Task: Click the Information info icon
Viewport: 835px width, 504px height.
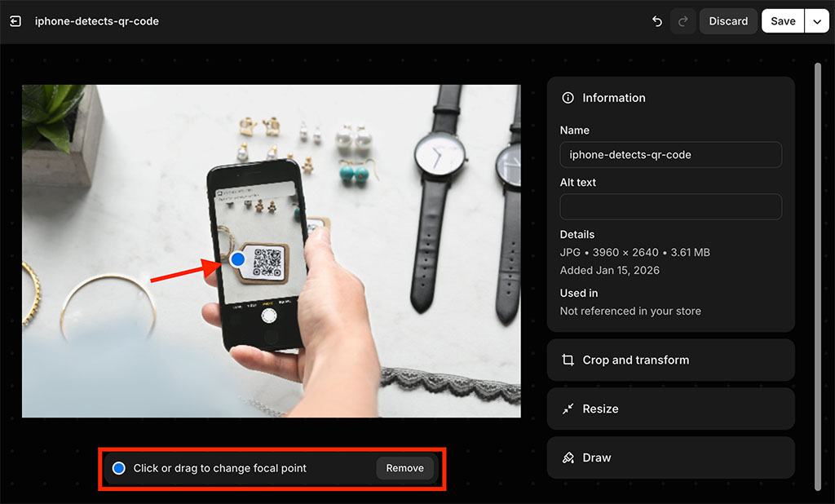Action: pyautogui.click(x=568, y=98)
